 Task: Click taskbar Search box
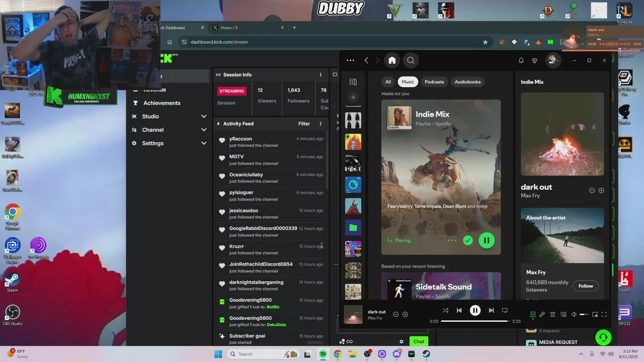262,354
